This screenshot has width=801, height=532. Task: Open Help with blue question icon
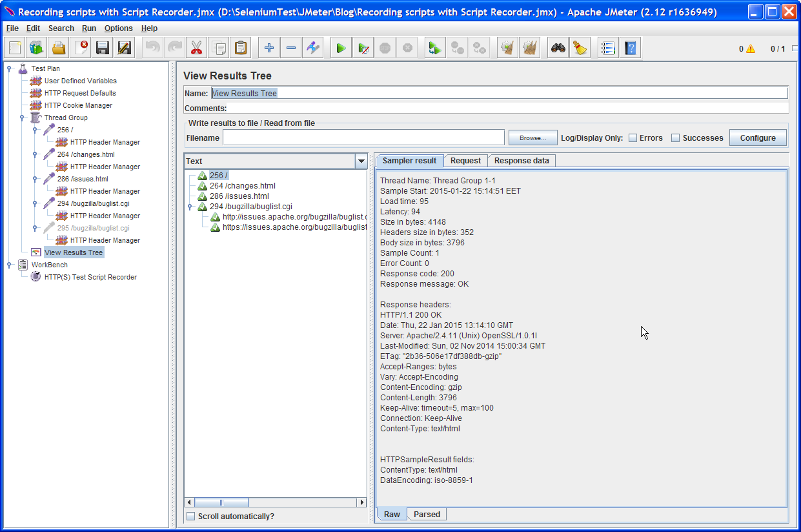(x=630, y=48)
